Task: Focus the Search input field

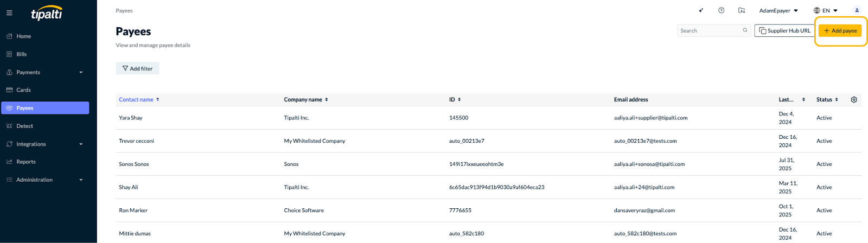Action: [x=713, y=31]
